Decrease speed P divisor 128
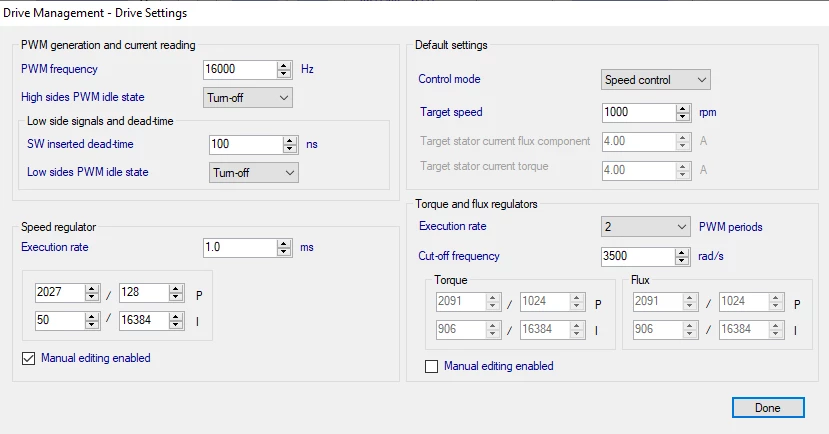This screenshot has width=829, height=434. coord(176,297)
